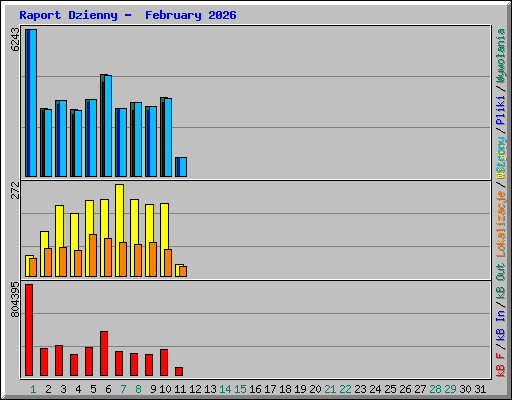Viewport: 512px width, 400px height.
Task: Click the 'kB F' legend label
Action: pos(501,365)
